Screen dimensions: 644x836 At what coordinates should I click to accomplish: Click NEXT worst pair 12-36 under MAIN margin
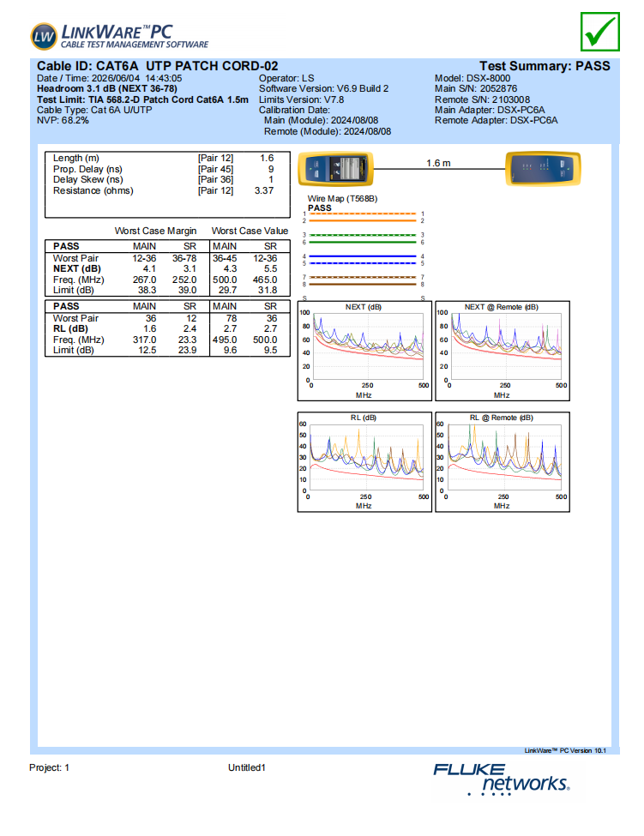click(144, 259)
